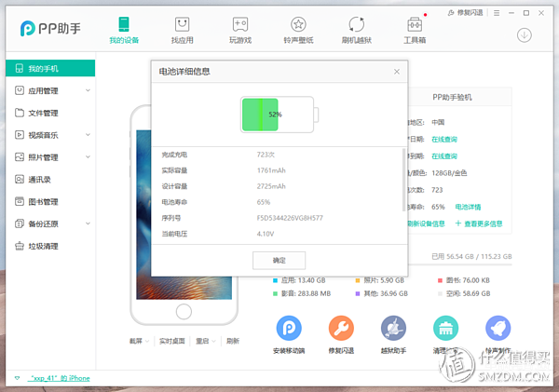Expand the 应用管理 chevron

coord(88,90)
